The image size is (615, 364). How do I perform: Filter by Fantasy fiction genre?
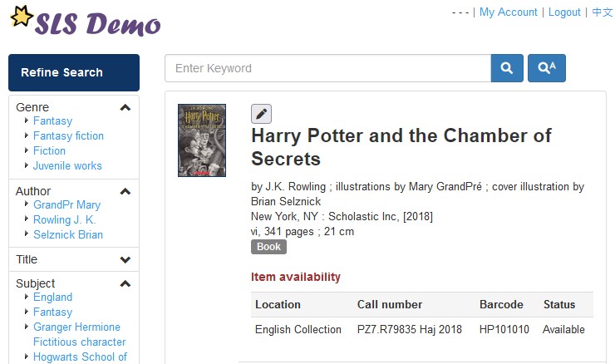[68, 135]
